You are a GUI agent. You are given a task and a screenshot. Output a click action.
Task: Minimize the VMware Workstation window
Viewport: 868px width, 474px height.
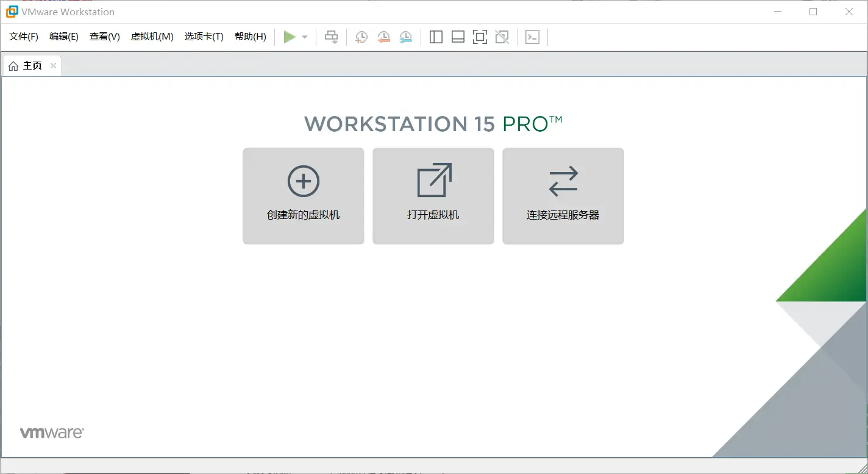777,12
